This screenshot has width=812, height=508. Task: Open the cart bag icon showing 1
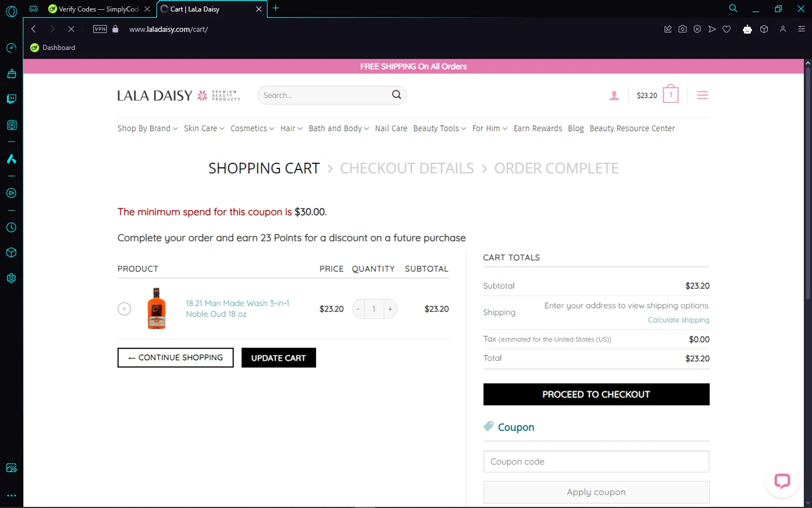pyautogui.click(x=671, y=94)
